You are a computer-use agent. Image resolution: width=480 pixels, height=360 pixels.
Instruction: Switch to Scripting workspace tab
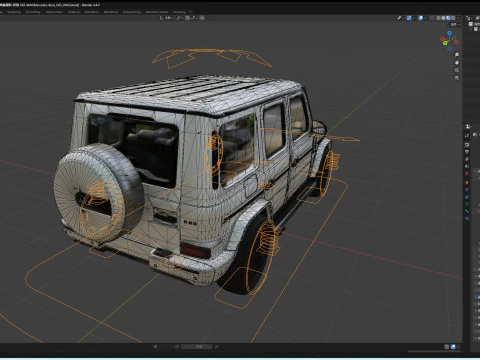(179, 12)
